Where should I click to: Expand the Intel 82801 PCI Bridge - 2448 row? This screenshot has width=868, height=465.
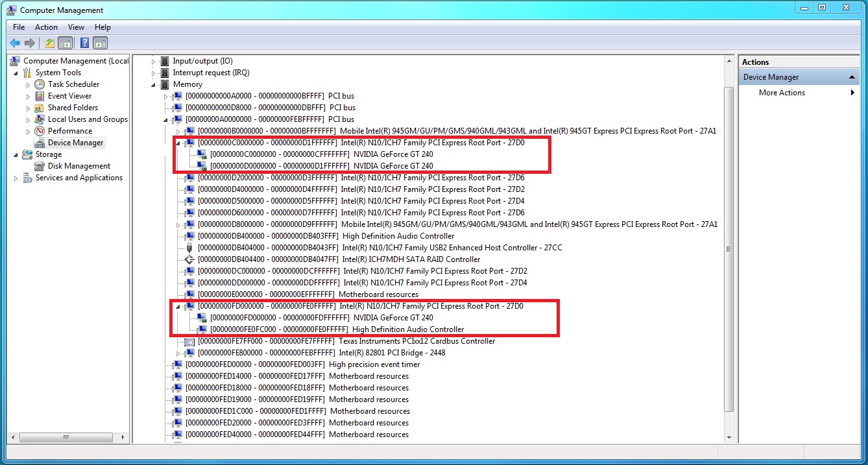(x=178, y=353)
